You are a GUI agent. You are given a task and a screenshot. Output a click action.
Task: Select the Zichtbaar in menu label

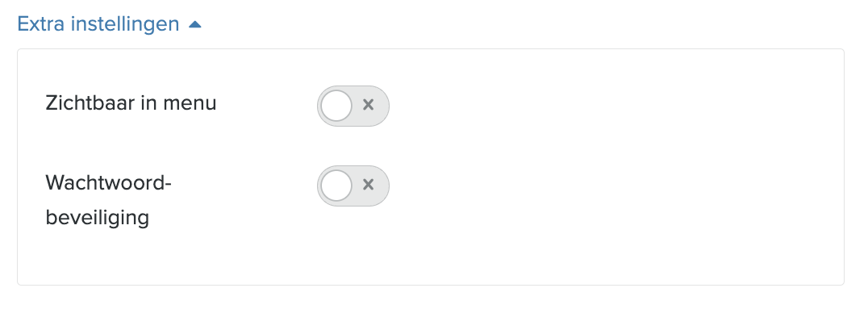tap(131, 103)
